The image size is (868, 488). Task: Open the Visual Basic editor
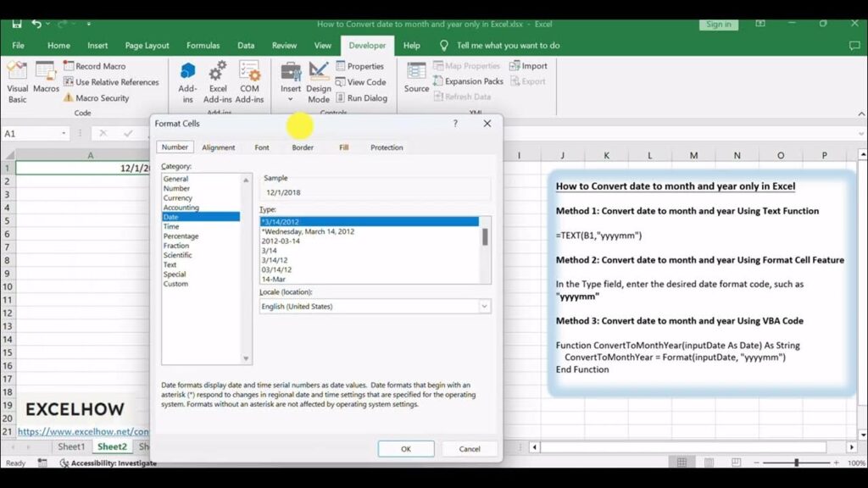click(17, 82)
